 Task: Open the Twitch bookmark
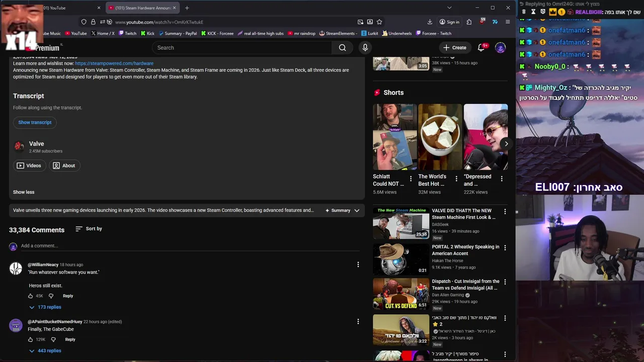[127, 34]
